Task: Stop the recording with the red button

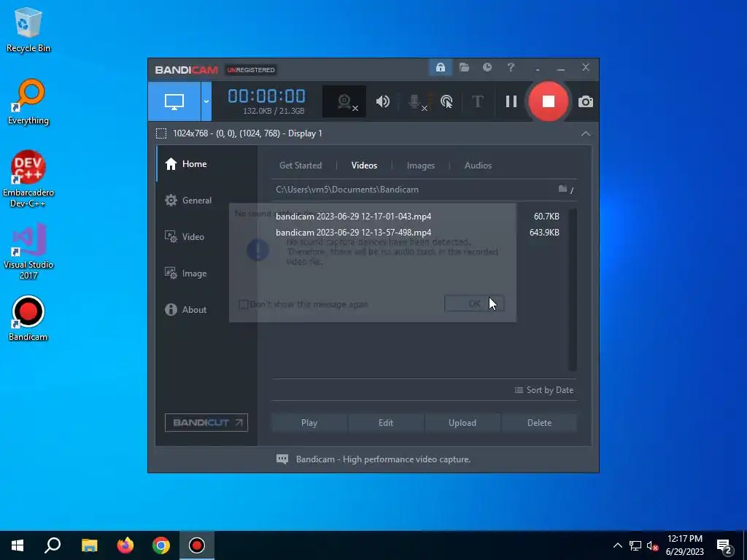Action: tap(549, 101)
